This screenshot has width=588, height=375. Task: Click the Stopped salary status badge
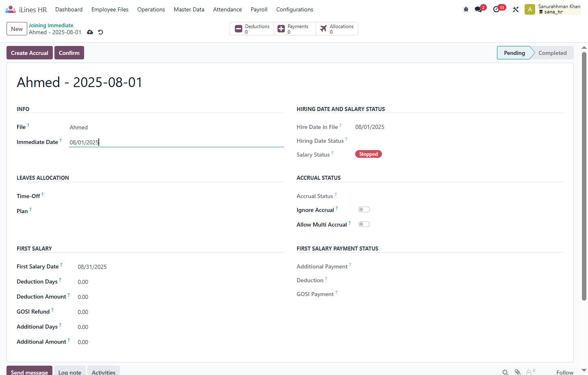click(x=369, y=154)
